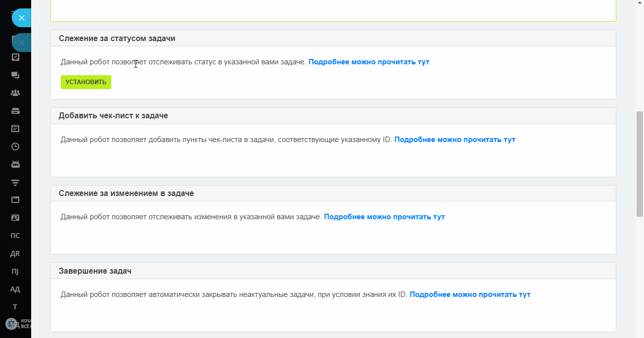Open the robot icon in sidebar

[15, 164]
